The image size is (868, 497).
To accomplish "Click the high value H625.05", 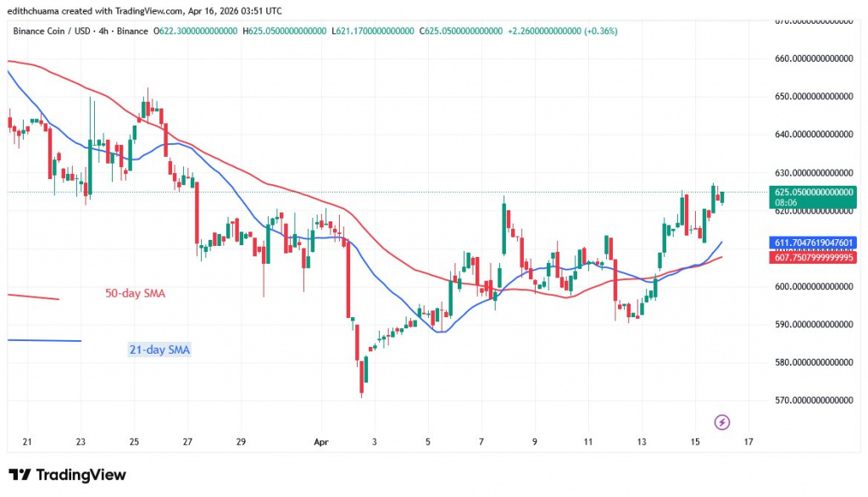I will (284, 31).
